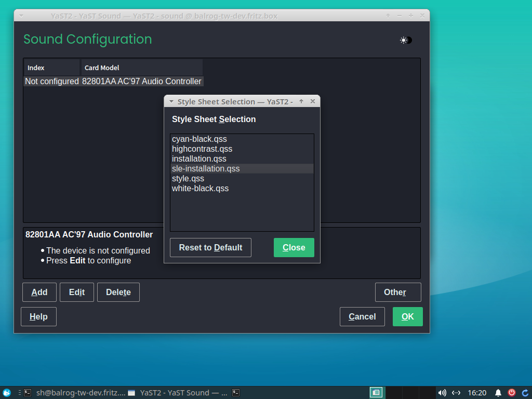This screenshot has width=532, height=399.
Task: Click the blue refresh/update tray icon
Action: (525, 393)
